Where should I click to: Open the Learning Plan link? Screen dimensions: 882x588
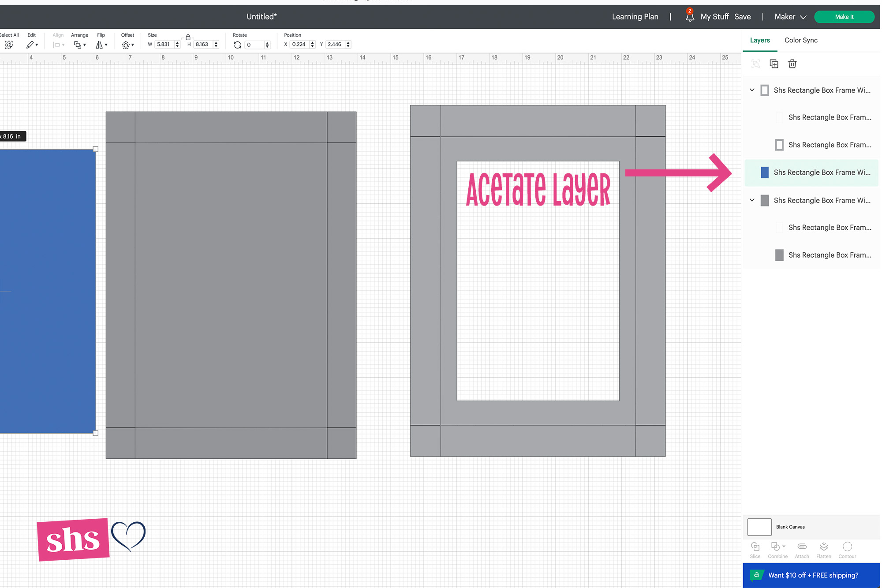coord(635,16)
